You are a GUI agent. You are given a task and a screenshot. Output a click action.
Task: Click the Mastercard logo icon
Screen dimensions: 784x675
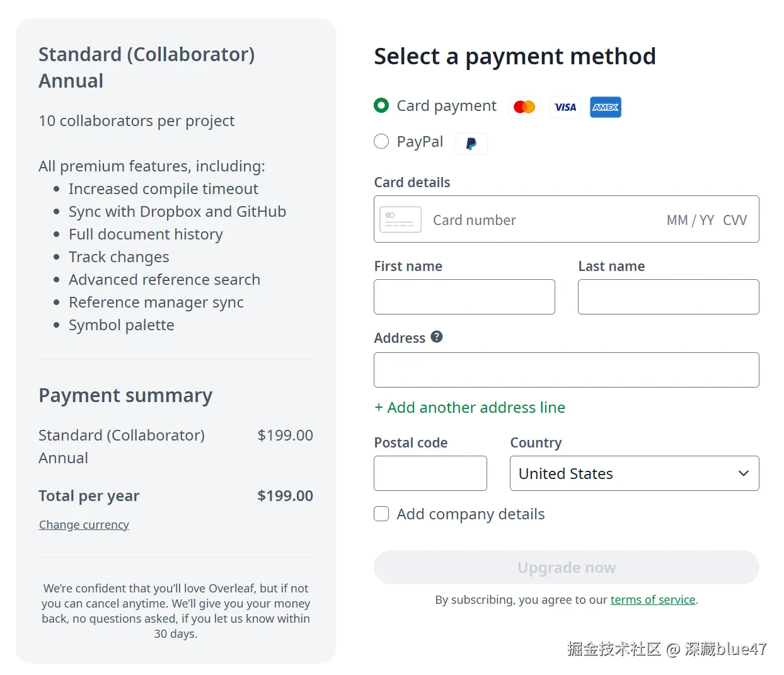click(x=524, y=107)
